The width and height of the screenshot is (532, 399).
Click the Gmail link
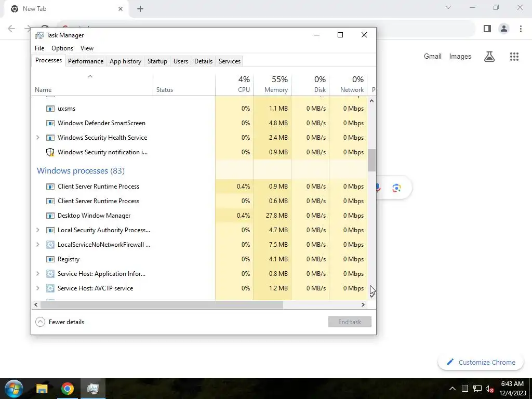433,57
